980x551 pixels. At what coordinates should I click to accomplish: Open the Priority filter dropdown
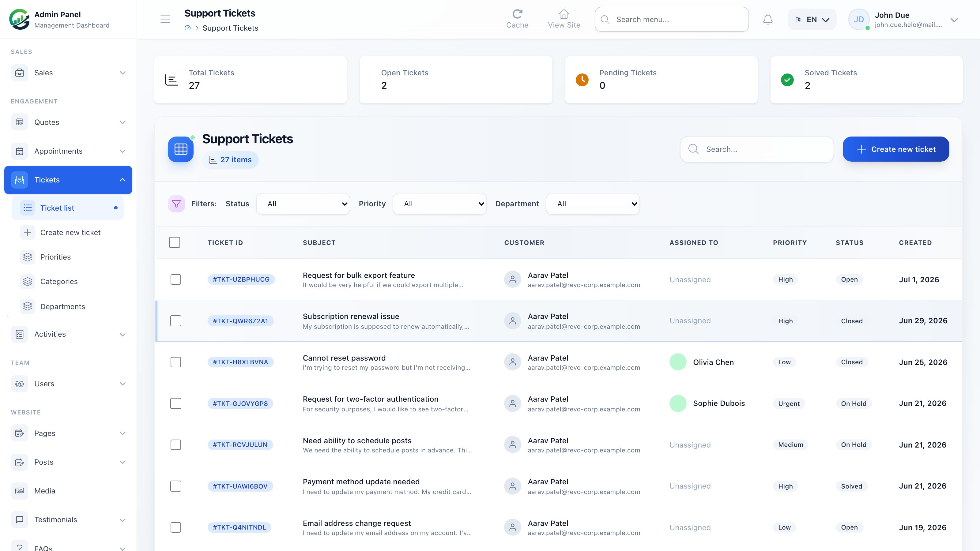pyautogui.click(x=439, y=204)
